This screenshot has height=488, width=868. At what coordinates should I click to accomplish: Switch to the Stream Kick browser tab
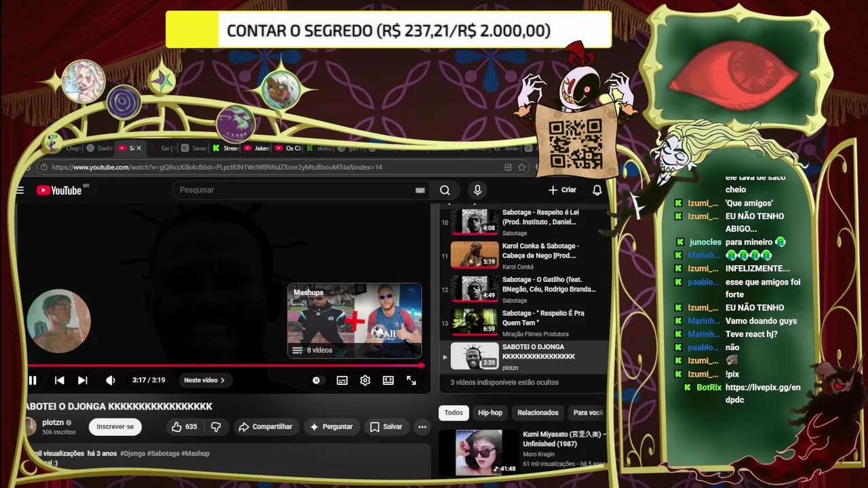point(226,148)
